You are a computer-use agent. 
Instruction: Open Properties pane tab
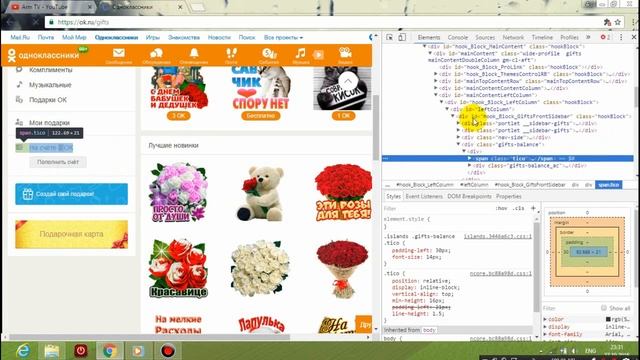pyautogui.click(x=509, y=196)
